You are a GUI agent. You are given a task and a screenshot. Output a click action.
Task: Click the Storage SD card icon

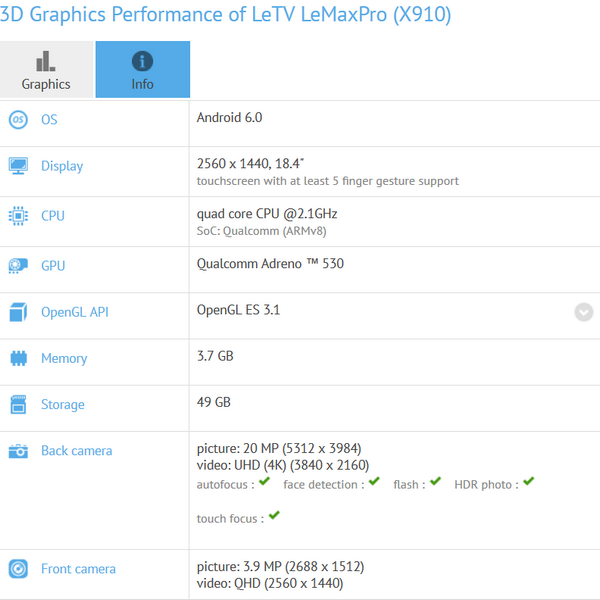(x=18, y=405)
